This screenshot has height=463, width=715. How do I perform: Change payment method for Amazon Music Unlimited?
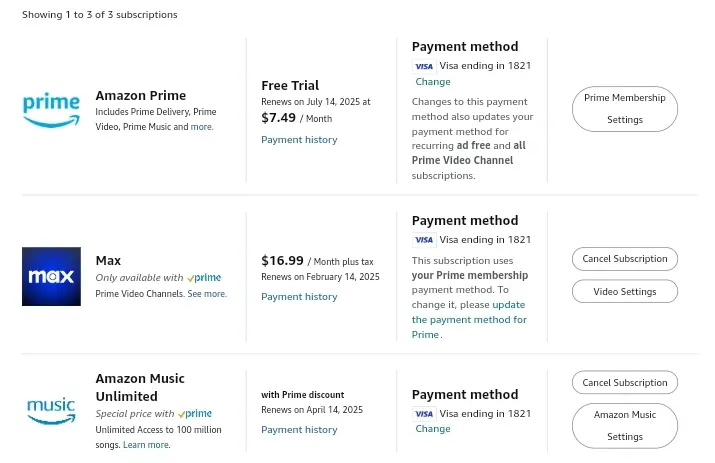[x=433, y=429]
